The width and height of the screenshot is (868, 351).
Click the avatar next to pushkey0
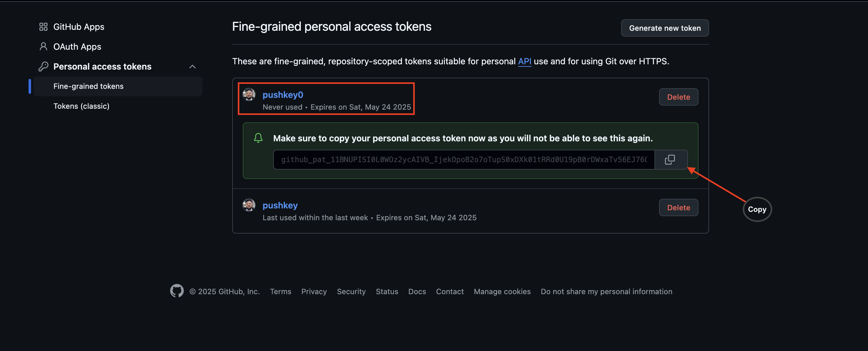click(x=249, y=94)
